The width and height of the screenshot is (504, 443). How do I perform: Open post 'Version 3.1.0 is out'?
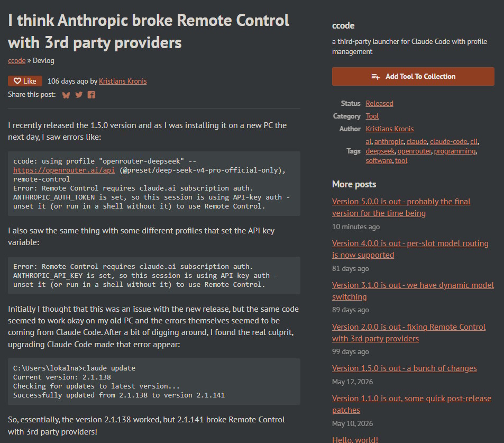click(x=413, y=291)
